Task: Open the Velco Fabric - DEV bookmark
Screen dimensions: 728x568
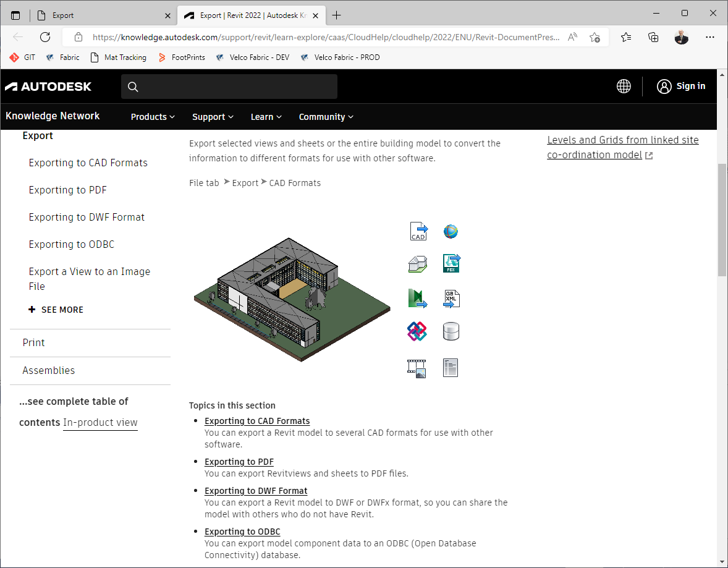Action: [253, 57]
